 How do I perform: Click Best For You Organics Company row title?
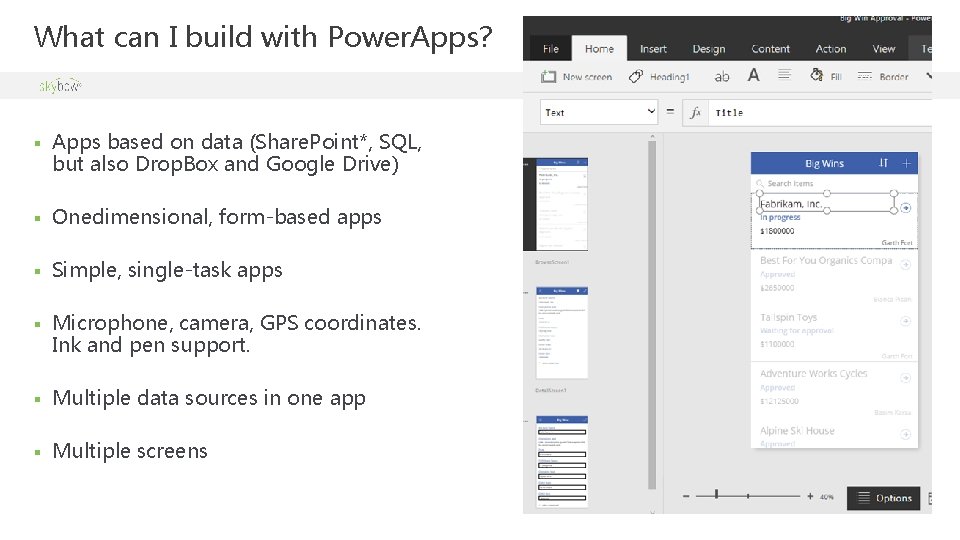point(826,260)
